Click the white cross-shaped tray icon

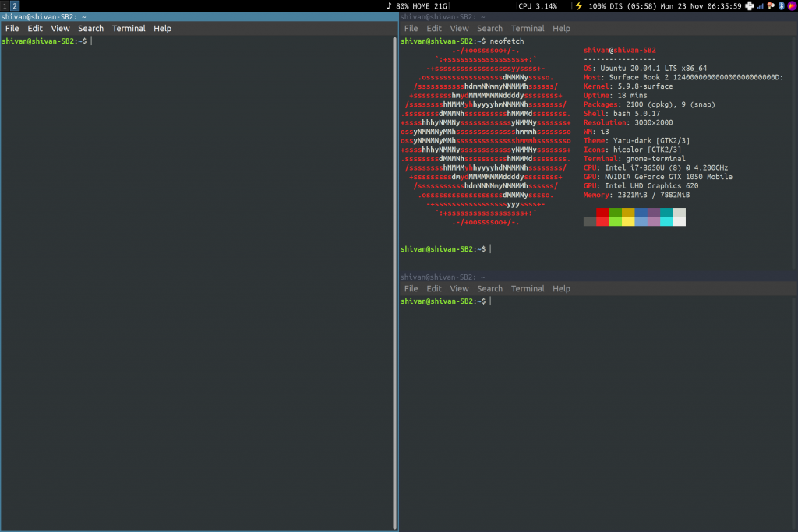point(750,5)
